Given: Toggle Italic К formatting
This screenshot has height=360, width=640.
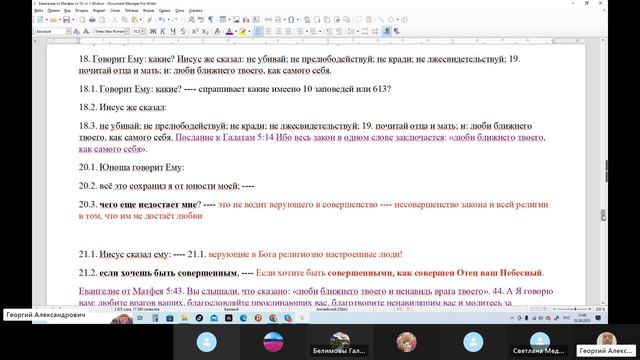Looking at the screenshot, I should [x=163, y=31].
